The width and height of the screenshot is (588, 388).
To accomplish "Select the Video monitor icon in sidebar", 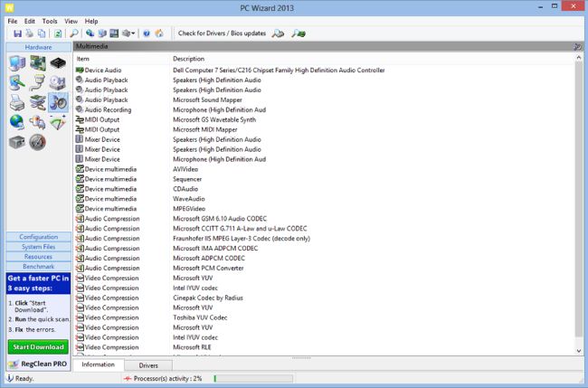I will click(17, 82).
